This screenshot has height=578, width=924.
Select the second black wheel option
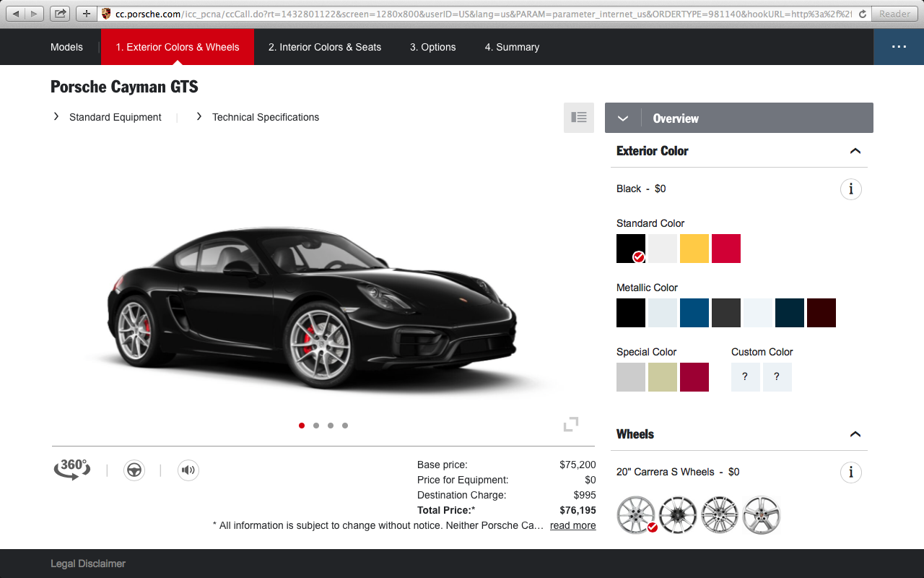(678, 514)
